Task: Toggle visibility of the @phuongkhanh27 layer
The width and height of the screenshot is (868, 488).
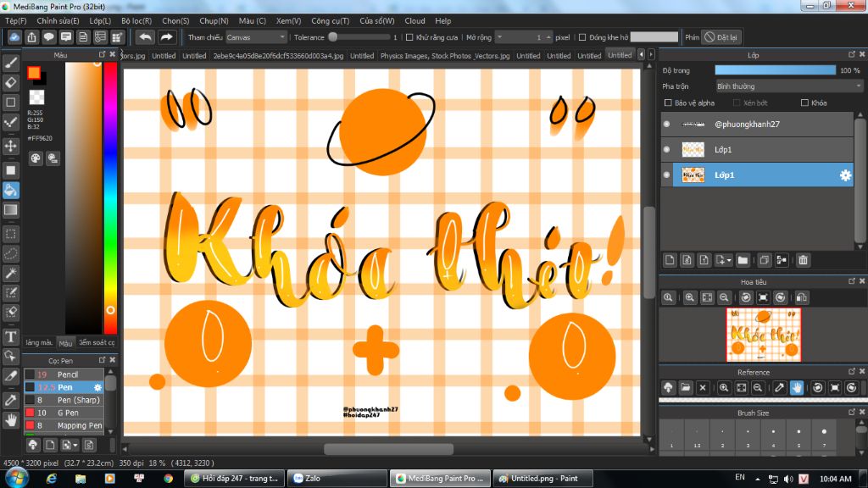Action: click(x=666, y=124)
